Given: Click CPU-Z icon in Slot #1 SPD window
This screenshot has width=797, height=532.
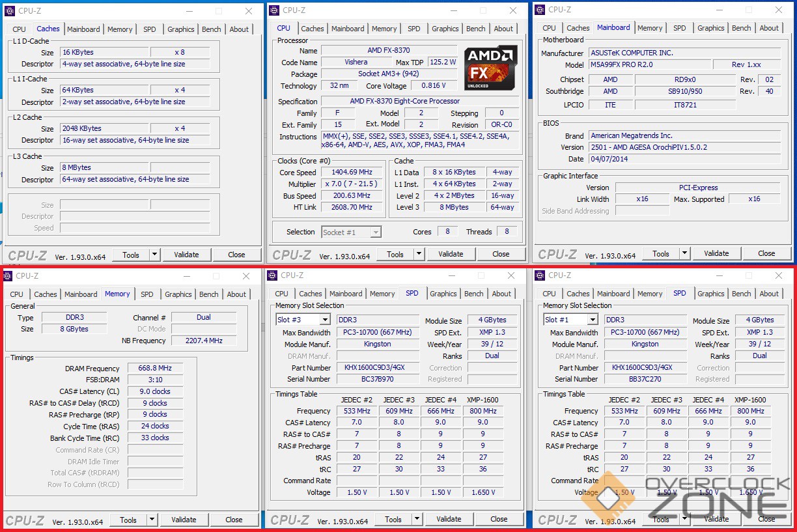Looking at the screenshot, I should (540, 275).
